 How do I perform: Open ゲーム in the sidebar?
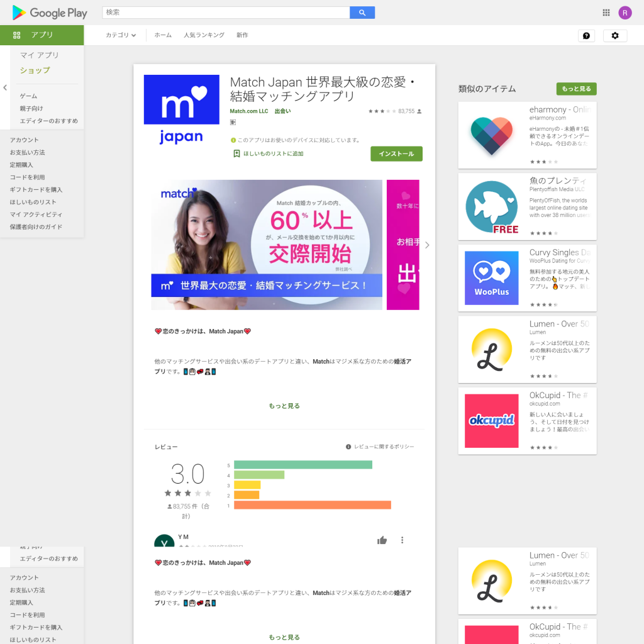28,96
